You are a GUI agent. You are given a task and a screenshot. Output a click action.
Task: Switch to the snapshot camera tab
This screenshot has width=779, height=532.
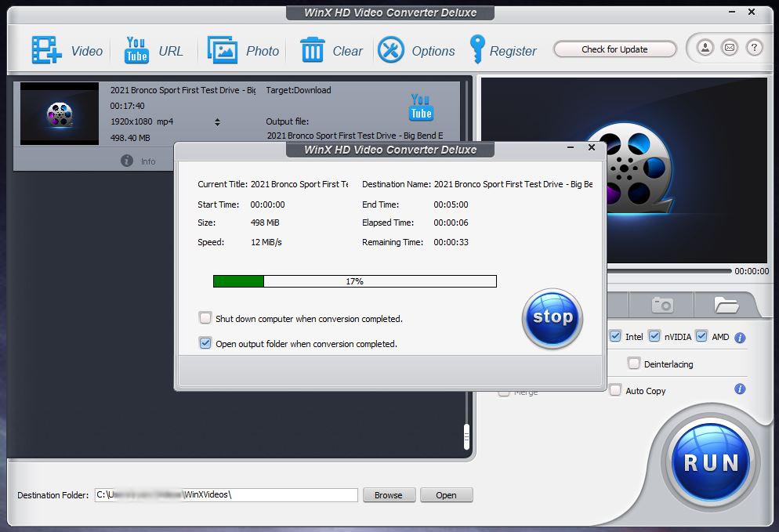pos(662,305)
